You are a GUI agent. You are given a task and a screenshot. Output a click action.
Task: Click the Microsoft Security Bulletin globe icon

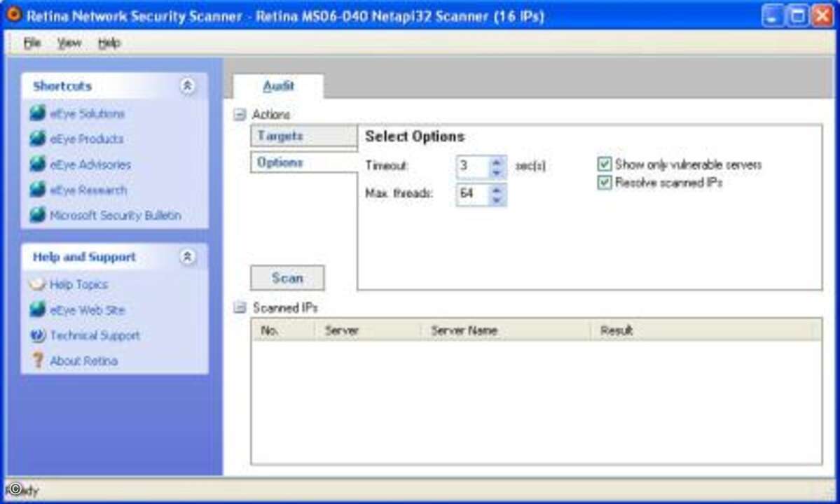pyautogui.click(x=38, y=214)
